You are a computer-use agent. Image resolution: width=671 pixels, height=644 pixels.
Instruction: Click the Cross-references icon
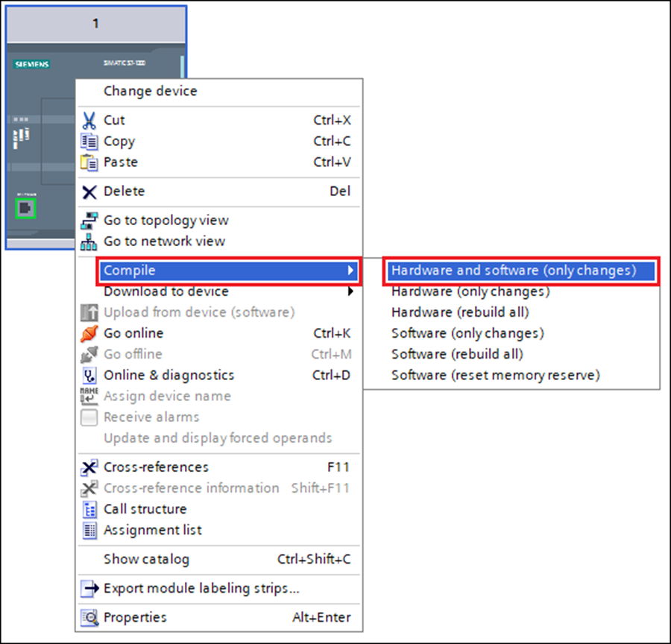click(88, 467)
